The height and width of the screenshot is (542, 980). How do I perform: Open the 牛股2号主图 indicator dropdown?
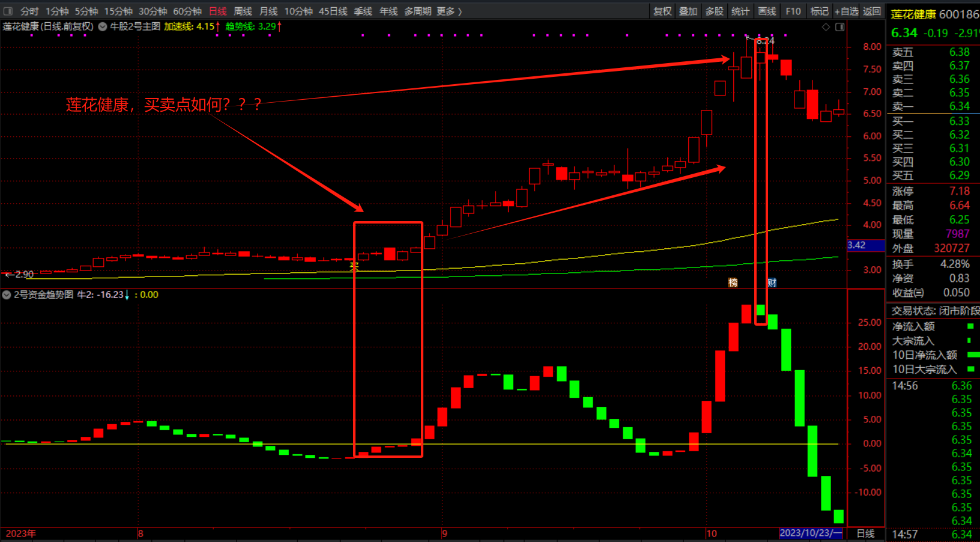103,26
